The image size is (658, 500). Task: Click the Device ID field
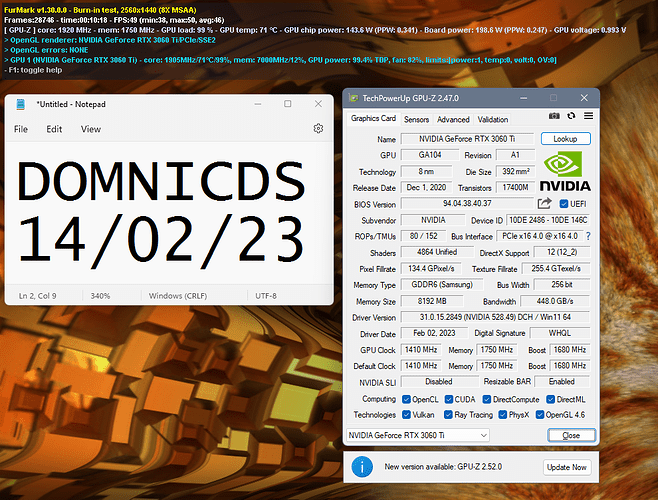click(x=548, y=220)
